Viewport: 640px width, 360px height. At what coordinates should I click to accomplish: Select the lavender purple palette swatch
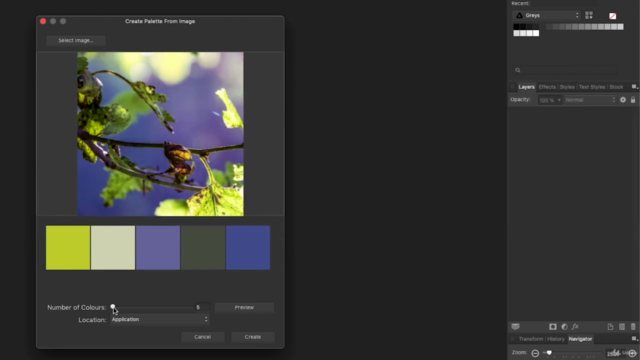(158, 248)
